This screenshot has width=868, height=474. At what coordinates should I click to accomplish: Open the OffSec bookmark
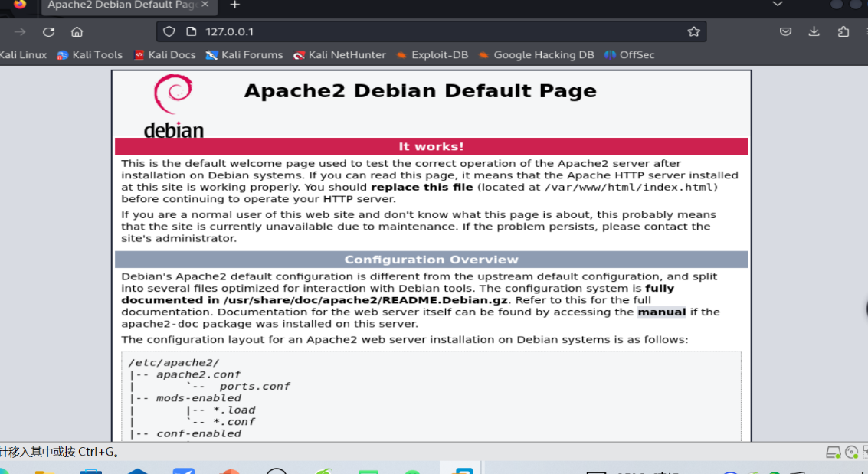click(629, 55)
